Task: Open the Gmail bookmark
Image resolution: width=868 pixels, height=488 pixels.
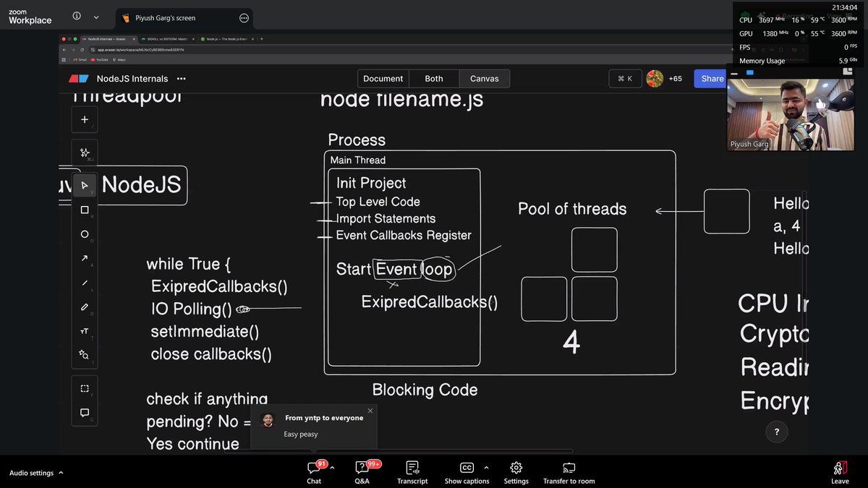Action: 80,59
